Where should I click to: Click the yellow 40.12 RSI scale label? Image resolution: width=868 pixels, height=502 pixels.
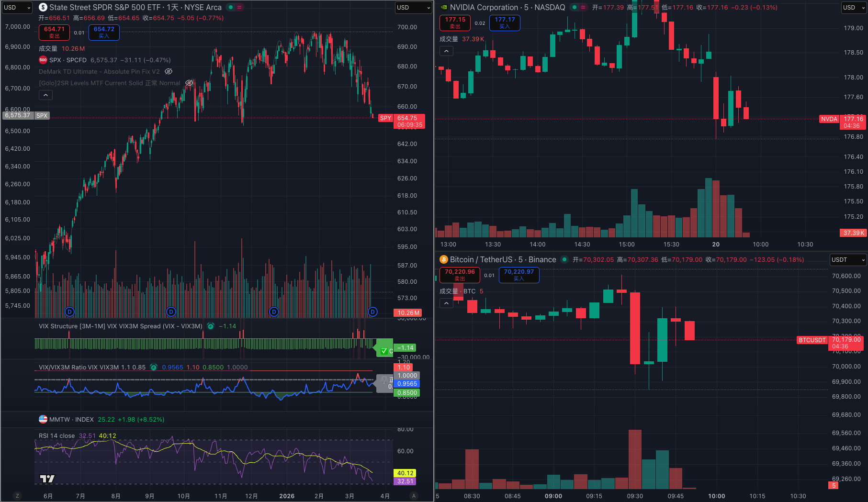(x=405, y=473)
